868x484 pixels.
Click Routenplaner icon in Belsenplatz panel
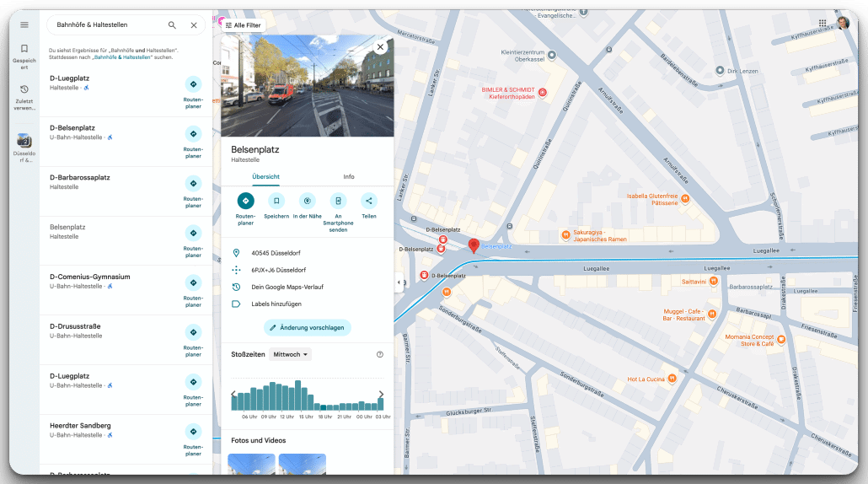tap(245, 201)
